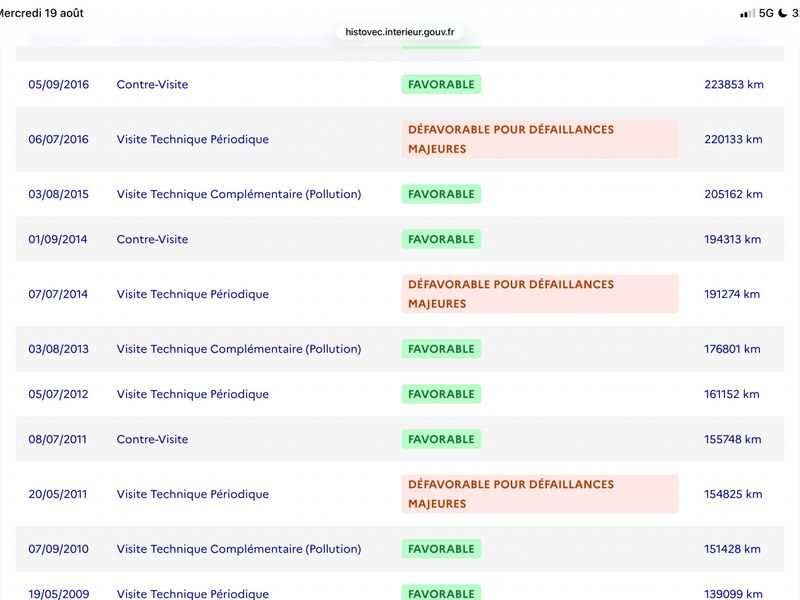800x600 pixels.
Task: Open Visite Technique Complémentaire (Pollution) of 03/08/2015
Action: 239,194
